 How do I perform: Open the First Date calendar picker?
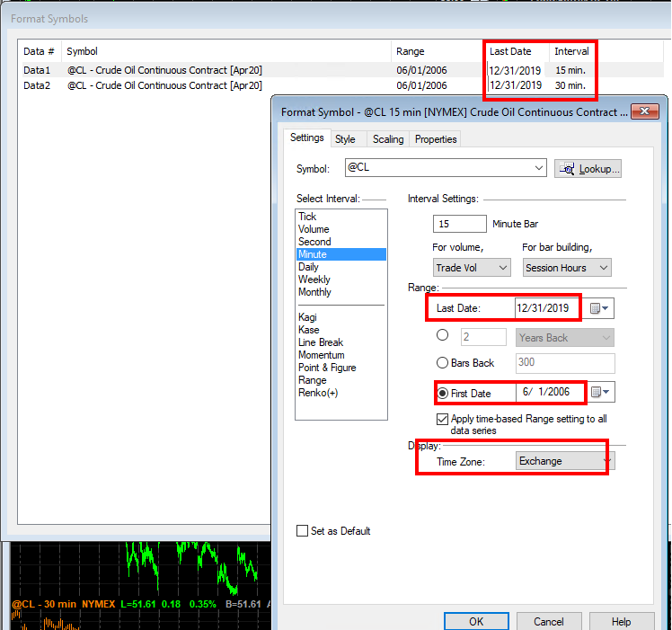[600, 392]
